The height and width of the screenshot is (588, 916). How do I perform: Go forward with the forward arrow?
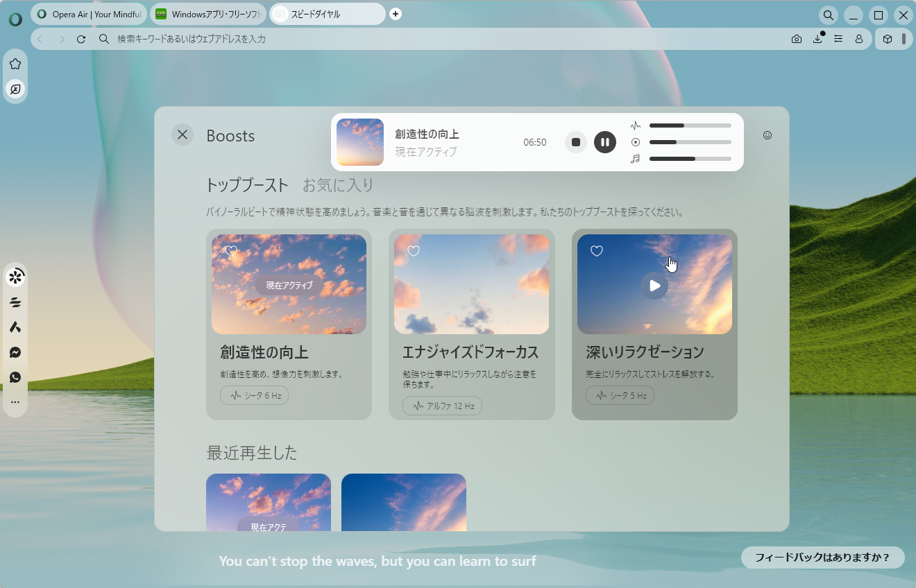click(62, 40)
